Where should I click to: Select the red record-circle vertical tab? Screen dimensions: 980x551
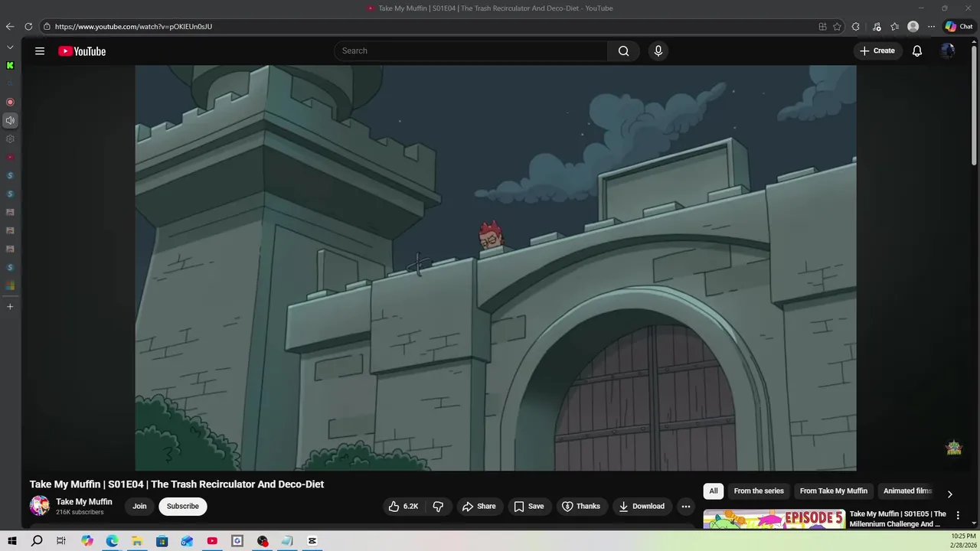[x=10, y=102]
